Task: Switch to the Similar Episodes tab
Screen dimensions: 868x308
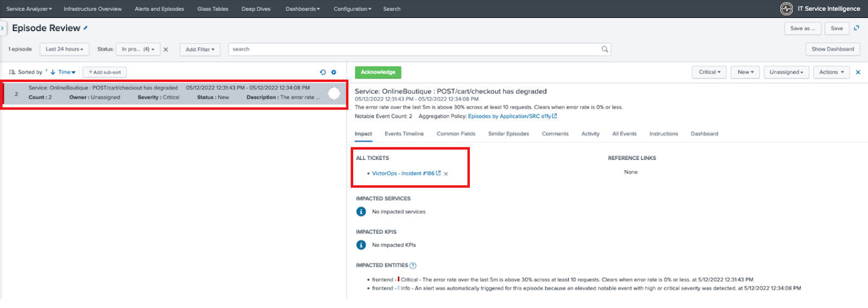Action: [508, 134]
